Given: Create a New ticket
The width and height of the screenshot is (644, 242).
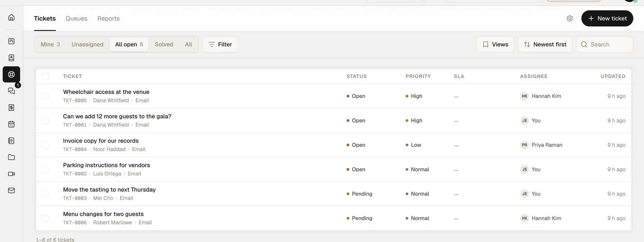Looking at the screenshot, I should coord(607,18).
